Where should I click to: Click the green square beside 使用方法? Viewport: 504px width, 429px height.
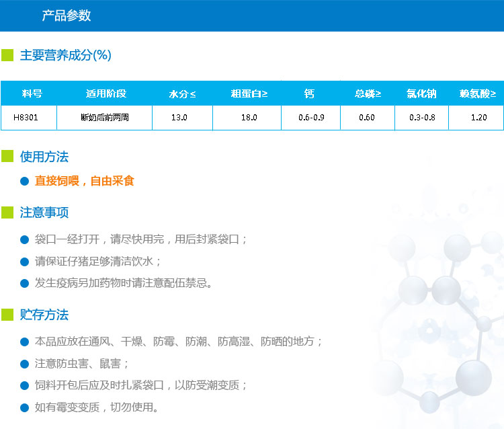(7, 157)
